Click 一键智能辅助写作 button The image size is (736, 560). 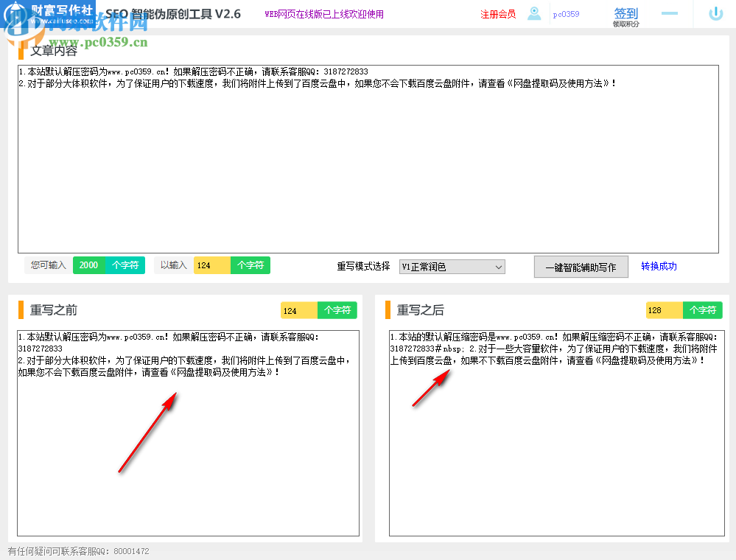pos(581,267)
